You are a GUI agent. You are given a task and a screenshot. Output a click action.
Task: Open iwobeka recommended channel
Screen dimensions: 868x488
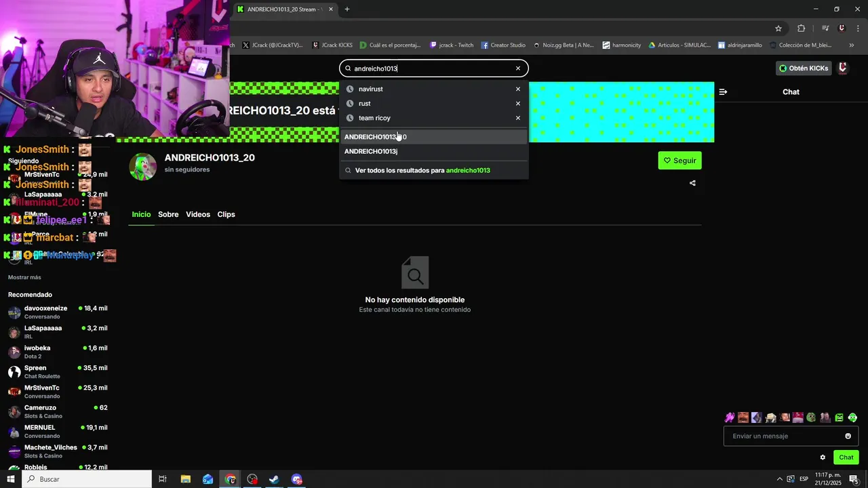[58, 352]
